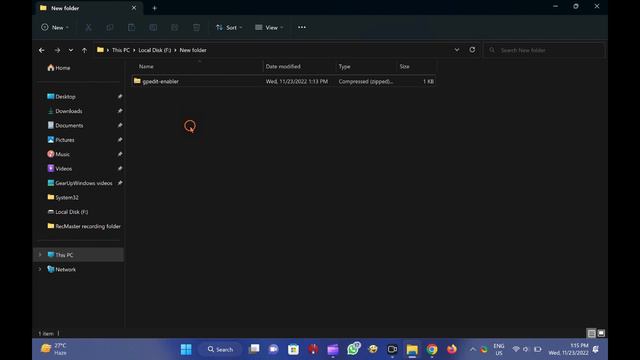Click the Share toolbar icon

pos(175,27)
